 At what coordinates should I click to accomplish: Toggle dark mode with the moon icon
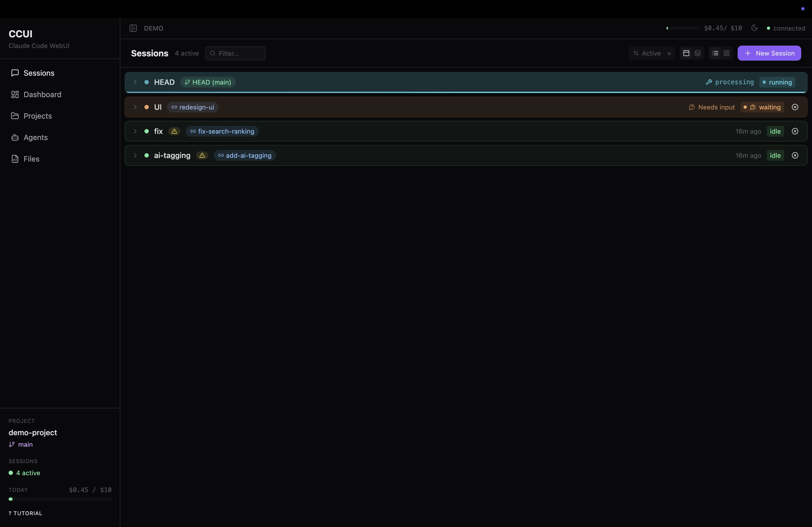click(755, 28)
